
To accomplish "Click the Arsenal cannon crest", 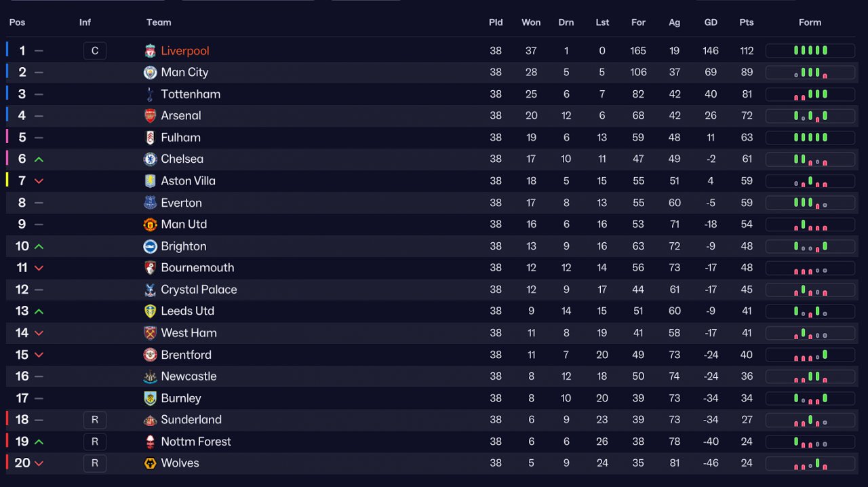I will coord(150,116).
